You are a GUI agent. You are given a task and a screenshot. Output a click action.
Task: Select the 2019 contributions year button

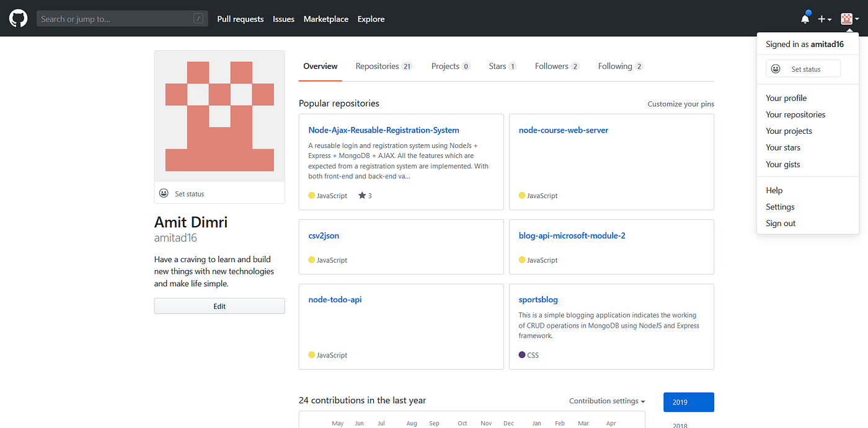[688, 401]
